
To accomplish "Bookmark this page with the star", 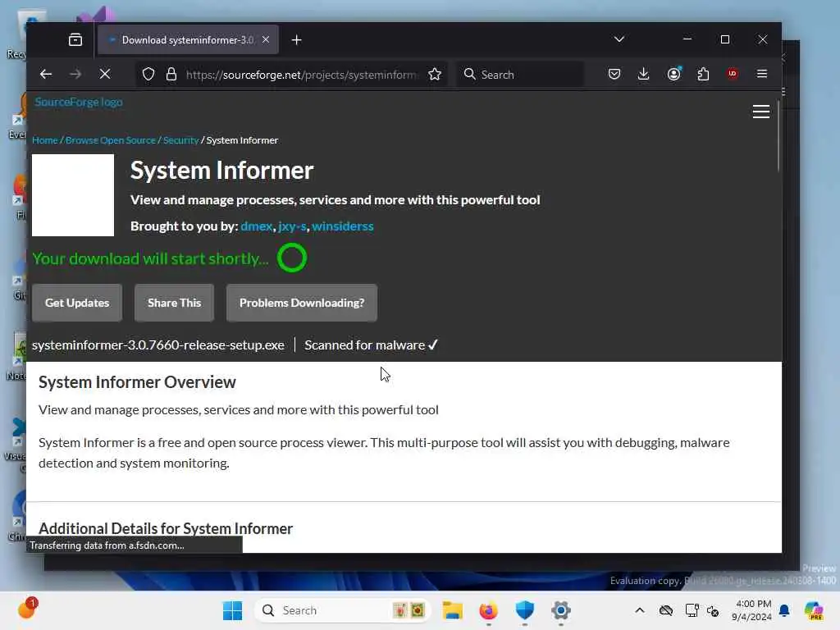I will pyautogui.click(x=435, y=74).
